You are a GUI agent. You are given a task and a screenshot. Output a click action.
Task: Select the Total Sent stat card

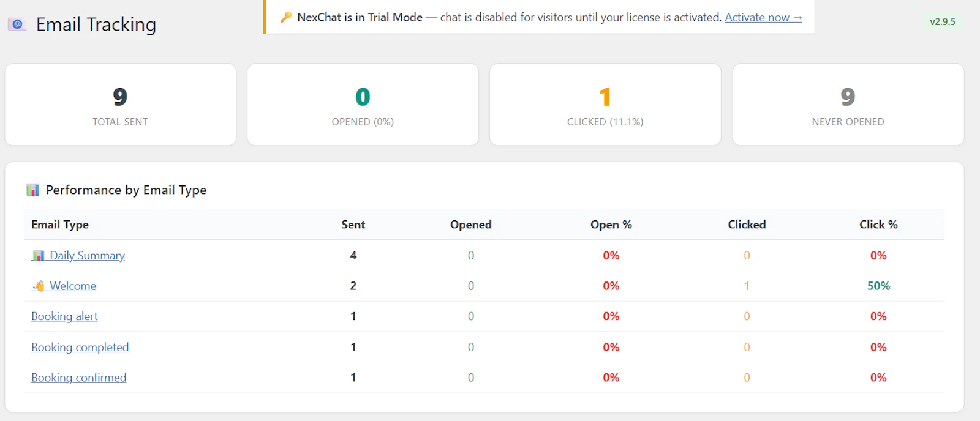121,105
